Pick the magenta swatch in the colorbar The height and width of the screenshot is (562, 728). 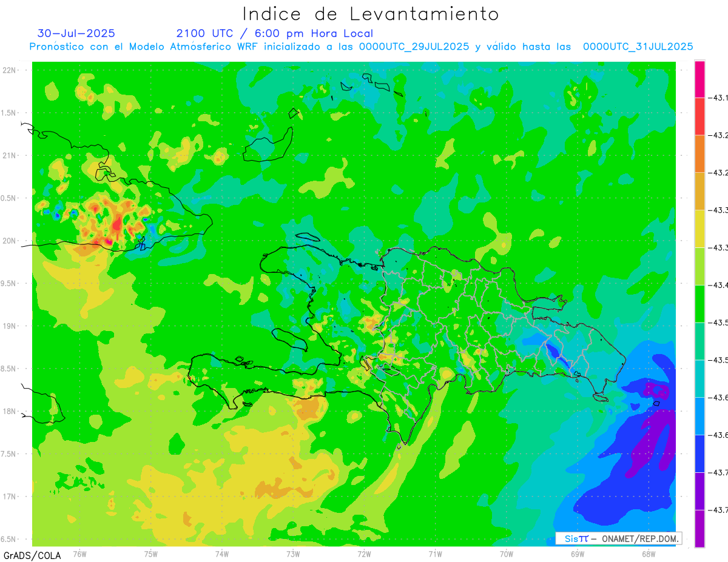coord(699,79)
